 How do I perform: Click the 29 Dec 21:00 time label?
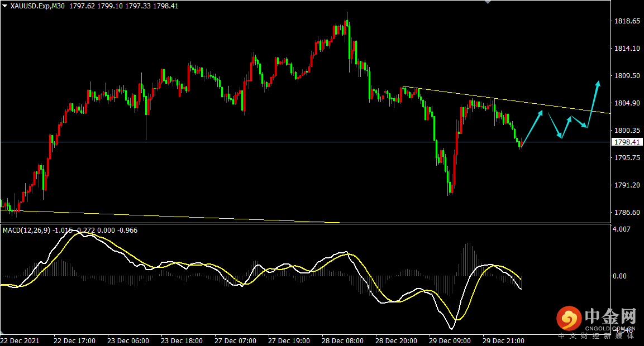point(504,340)
